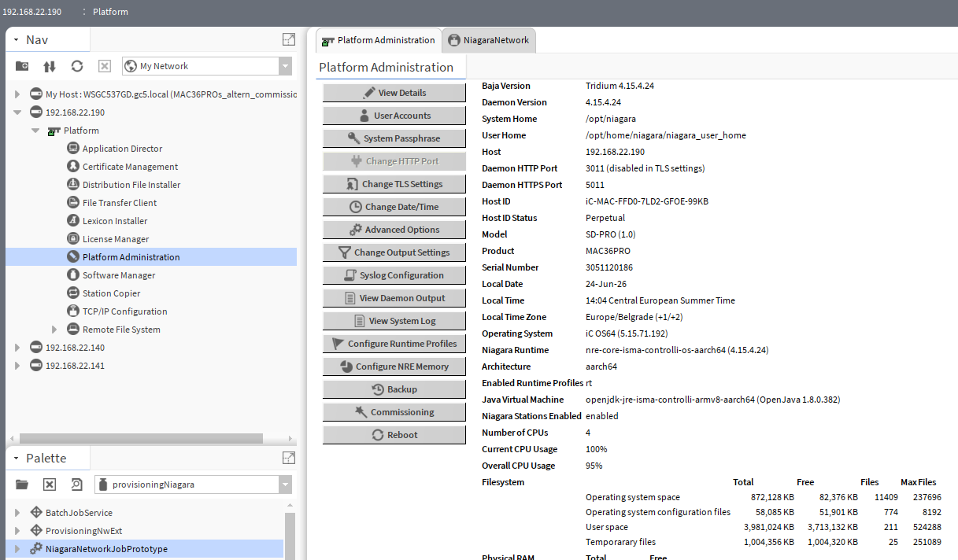Open Change TLS Settings
The width and height of the screenshot is (958, 560).
point(394,184)
